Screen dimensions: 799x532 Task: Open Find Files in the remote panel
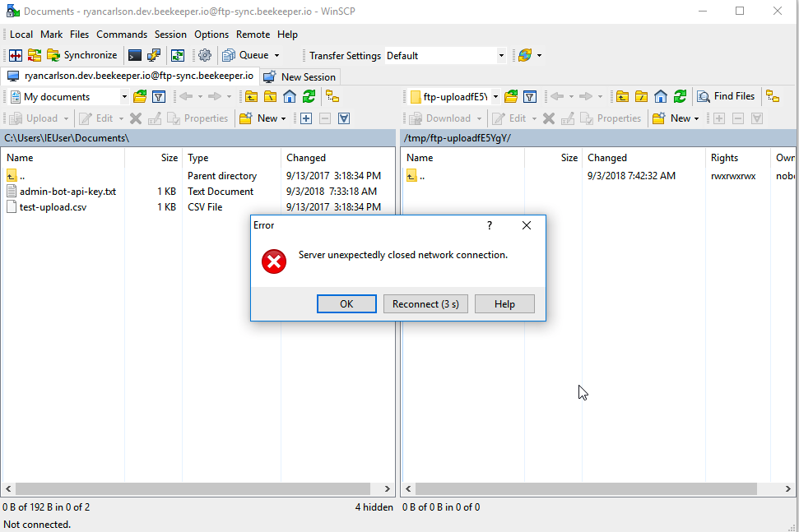pyautogui.click(x=727, y=96)
